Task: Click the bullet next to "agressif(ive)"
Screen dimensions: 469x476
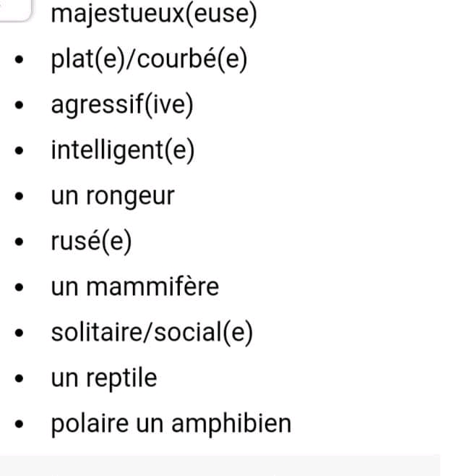Action: click(x=22, y=106)
